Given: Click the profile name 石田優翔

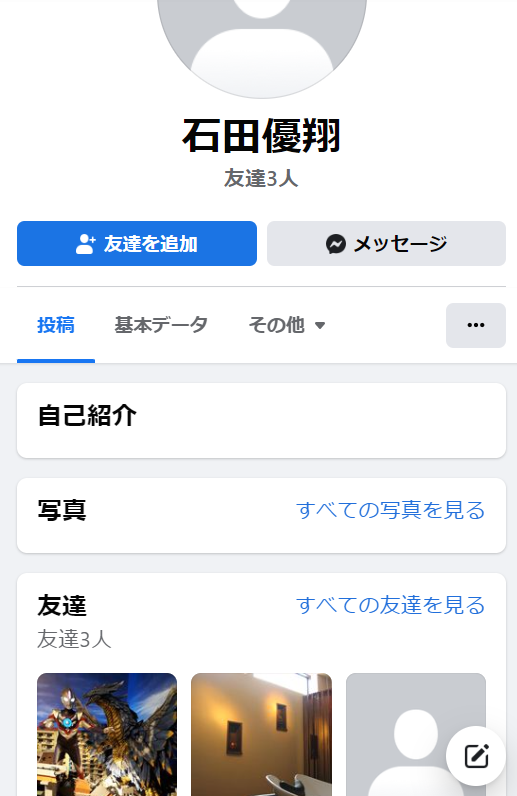Looking at the screenshot, I should tap(262, 136).
